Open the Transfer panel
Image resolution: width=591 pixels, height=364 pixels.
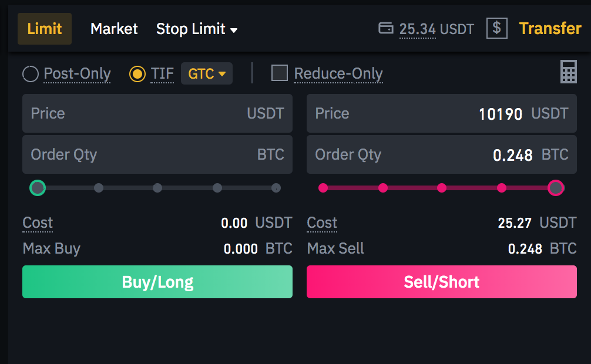(x=550, y=28)
